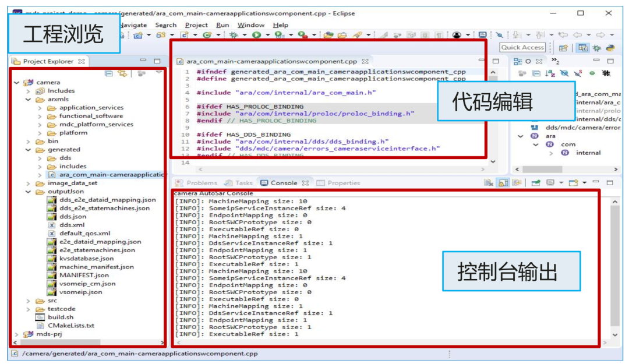The image size is (629, 364).
Task: Click the Clear Console icon
Action: [x=489, y=183]
